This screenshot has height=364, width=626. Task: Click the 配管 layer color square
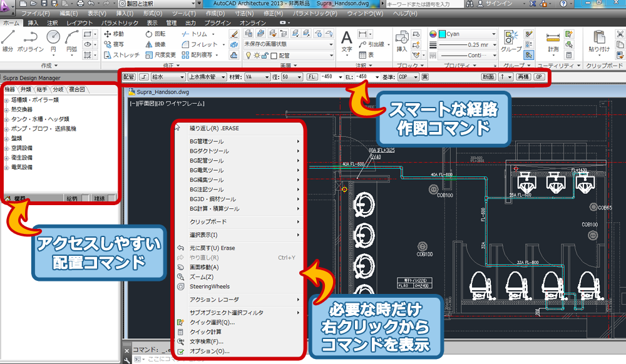click(x=274, y=56)
